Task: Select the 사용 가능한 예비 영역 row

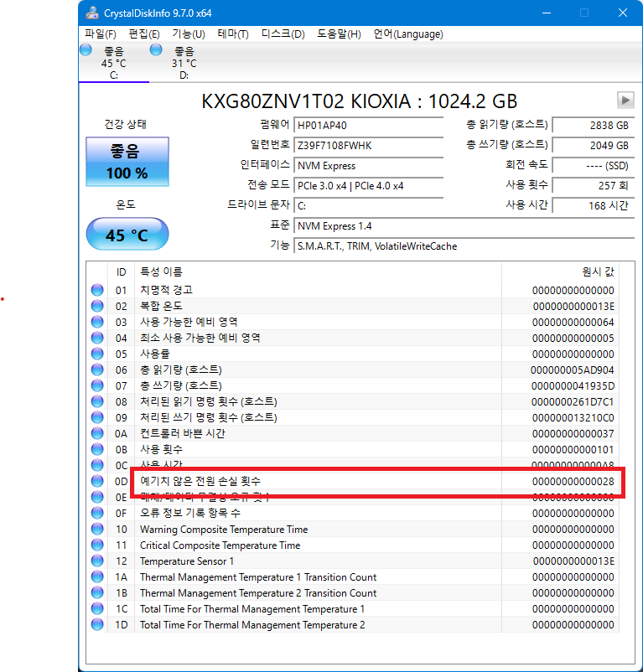Action: tap(353, 322)
